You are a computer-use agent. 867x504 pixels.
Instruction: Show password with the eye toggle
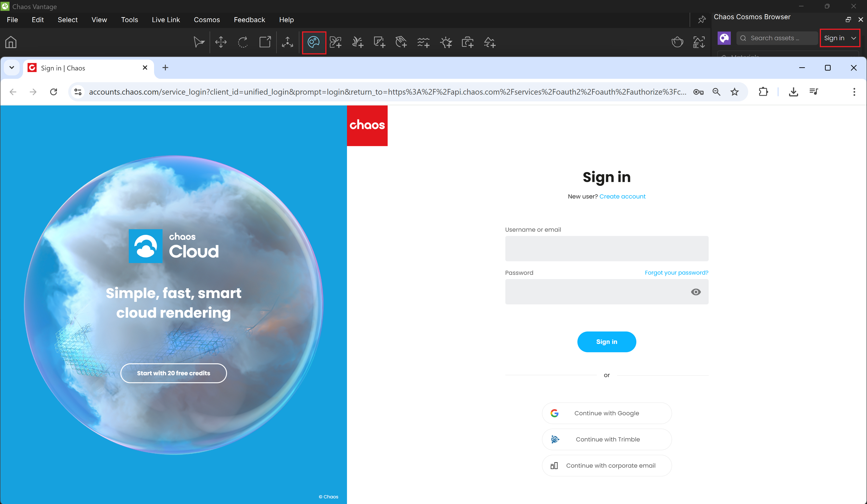click(x=696, y=292)
